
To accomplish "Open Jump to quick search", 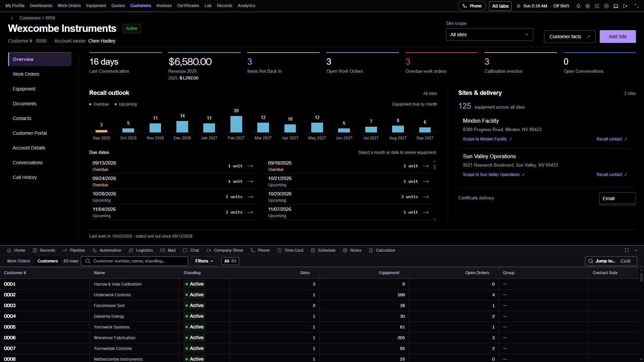I will [611, 261].
